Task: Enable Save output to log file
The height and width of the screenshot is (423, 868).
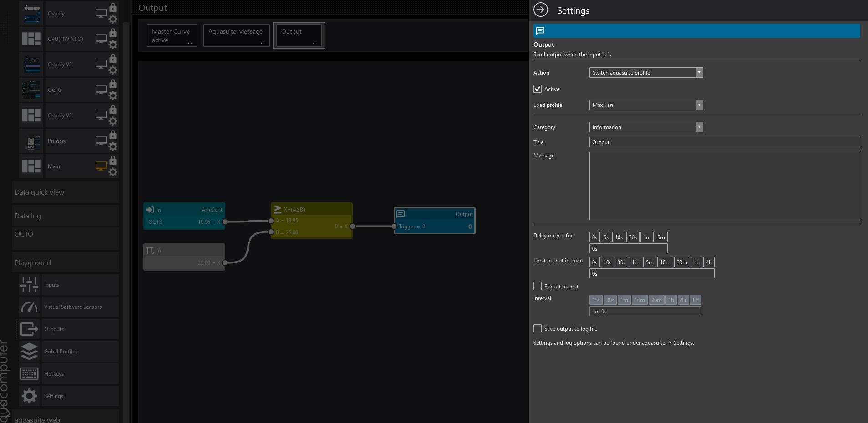Action: [x=538, y=328]
